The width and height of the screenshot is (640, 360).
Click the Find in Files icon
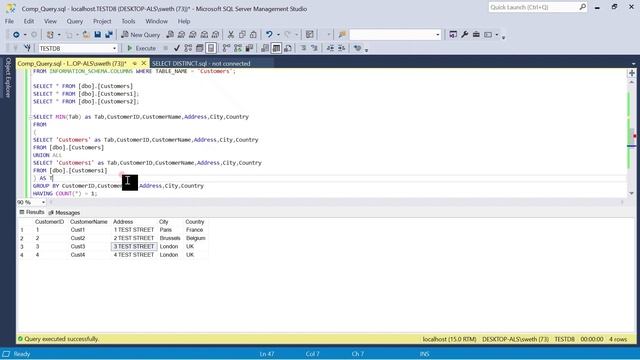pos(342,35)
